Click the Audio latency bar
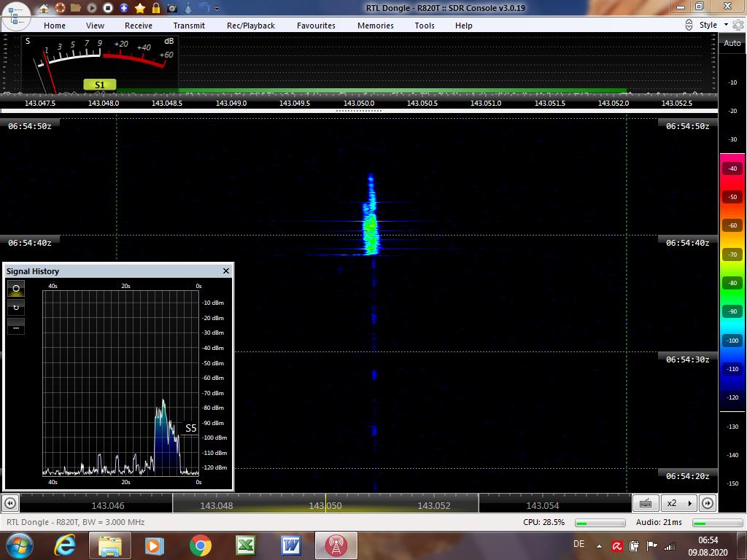The height and width of the screenshot is (560, 747). pyautogui.click(x=718, y=523)
